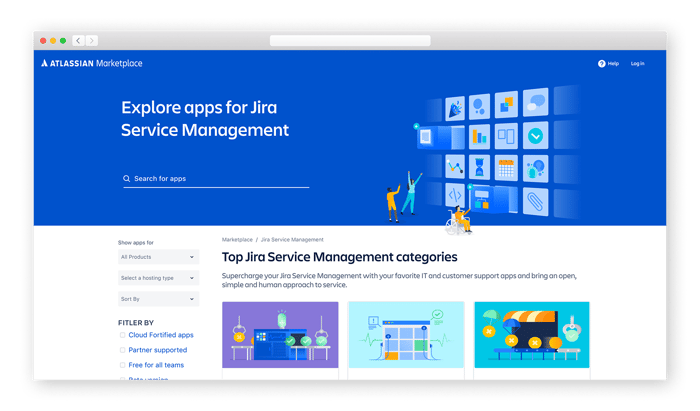The width and height of the screenshot is (700, 411).
Task: Click the search magnifier icon
Action: click(126, 179)
